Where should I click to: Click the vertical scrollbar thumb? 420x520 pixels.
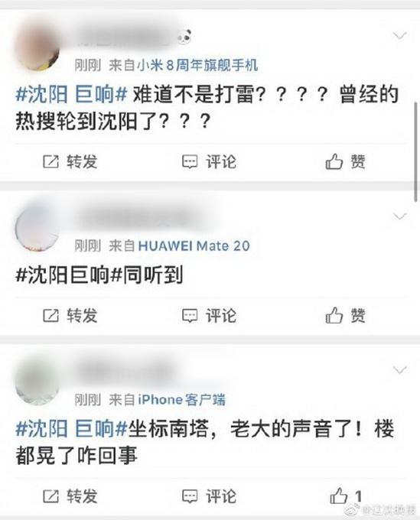(415, 151)
